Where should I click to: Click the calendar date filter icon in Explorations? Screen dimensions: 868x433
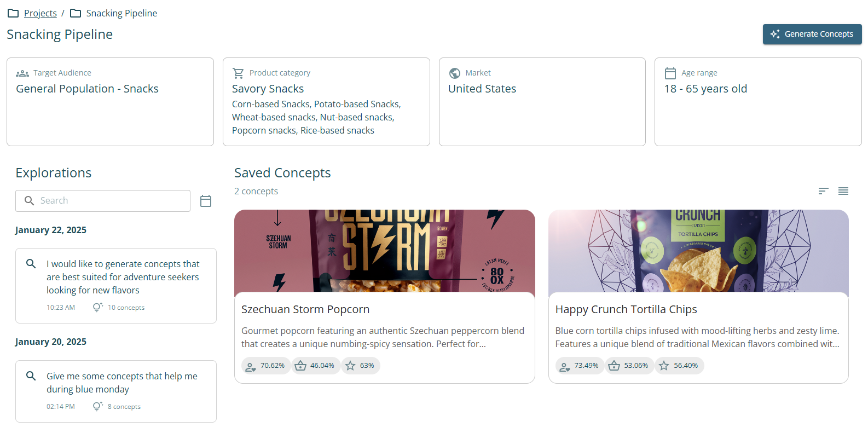206,201
